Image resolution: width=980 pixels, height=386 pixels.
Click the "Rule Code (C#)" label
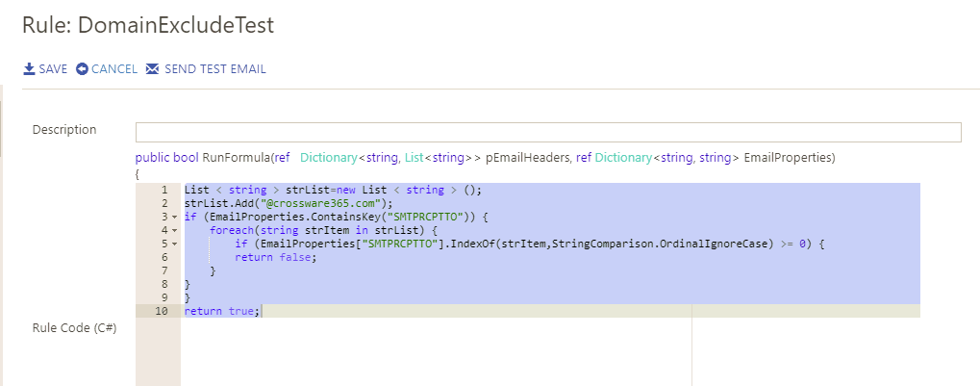click(x=74, y=328)
